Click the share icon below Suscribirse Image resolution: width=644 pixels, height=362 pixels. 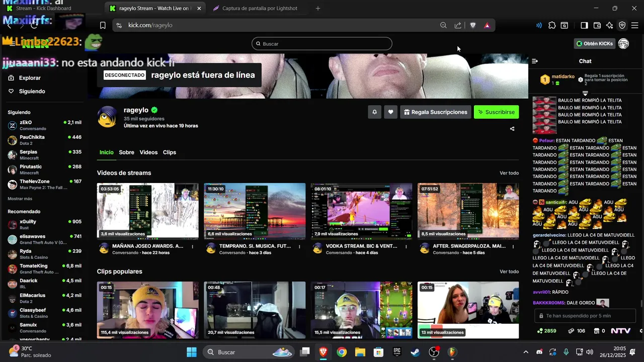[512, 129]
